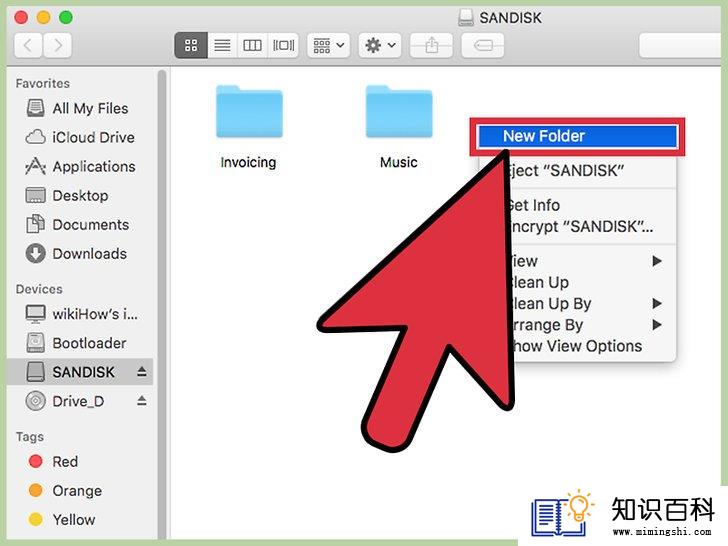This screenshot has width=728, height=546.
Task: Open the Action gear dropdown
Action: pos(380,45)
